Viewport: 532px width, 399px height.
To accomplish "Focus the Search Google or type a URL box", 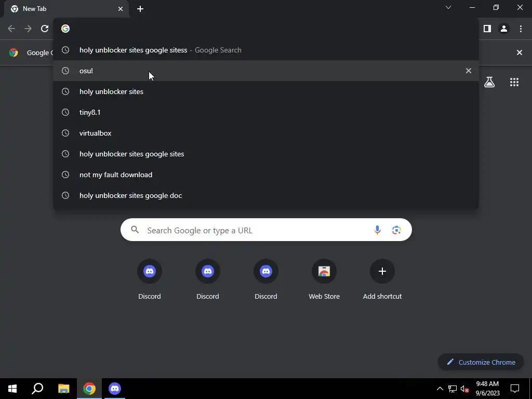I will [x=266, y=230].
